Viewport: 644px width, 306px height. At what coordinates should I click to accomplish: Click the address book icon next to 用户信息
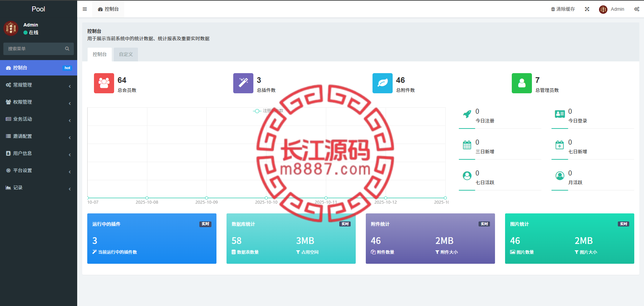pyautogui.click(x=8, y=153)
